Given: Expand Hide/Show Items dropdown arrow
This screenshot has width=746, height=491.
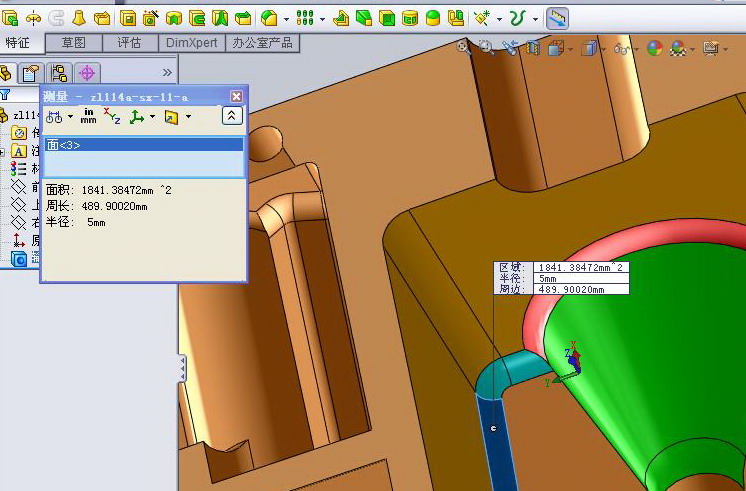Looking at the screenshot, I should point(637,49).
